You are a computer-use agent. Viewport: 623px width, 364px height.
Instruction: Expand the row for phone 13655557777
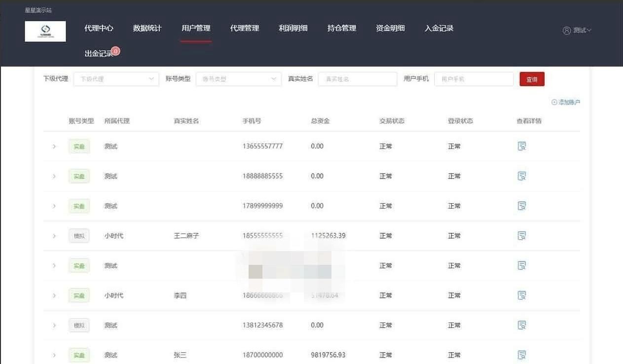tap(54, 146)
